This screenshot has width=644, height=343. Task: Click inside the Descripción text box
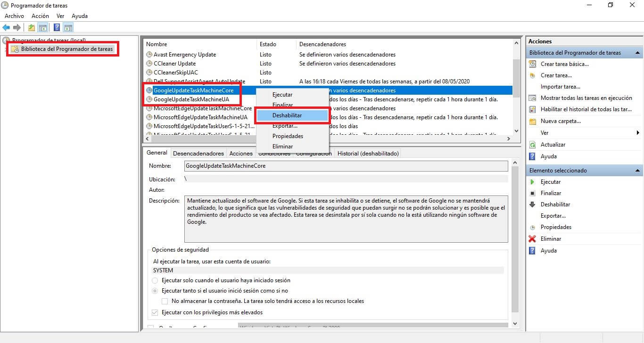coord(346,219)
